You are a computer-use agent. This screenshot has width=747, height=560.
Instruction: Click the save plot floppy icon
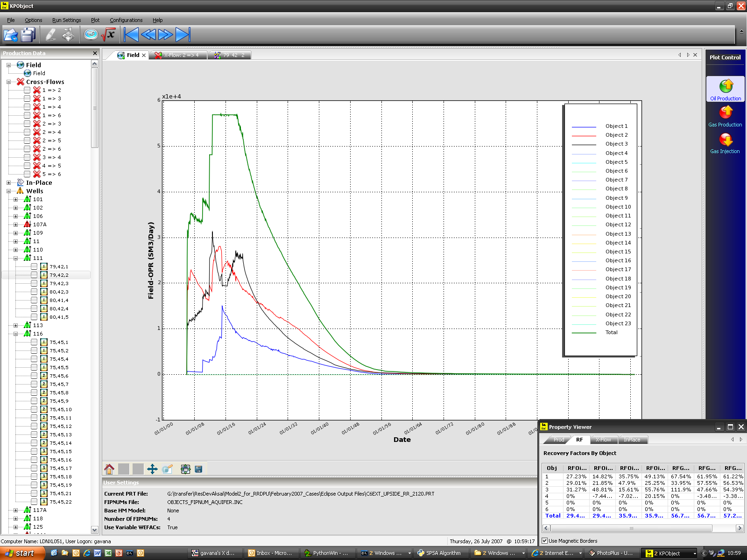tap(198, 469)
